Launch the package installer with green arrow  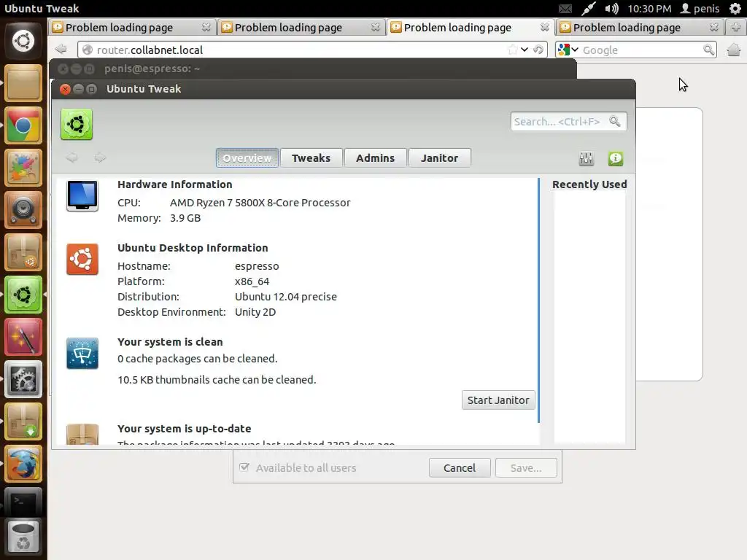(x=23, y=422)
